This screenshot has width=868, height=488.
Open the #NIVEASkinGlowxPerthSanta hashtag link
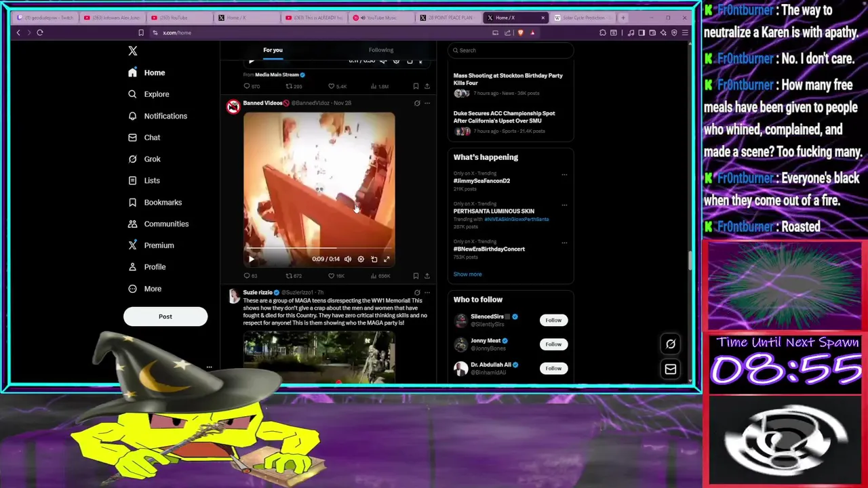pyautogui.click(x=516, y=220)
